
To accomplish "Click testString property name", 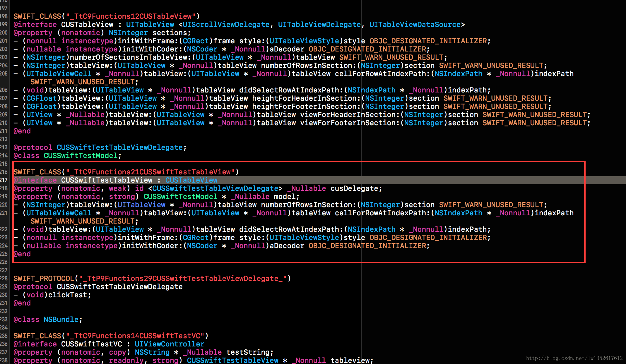I will click(248, 352).
